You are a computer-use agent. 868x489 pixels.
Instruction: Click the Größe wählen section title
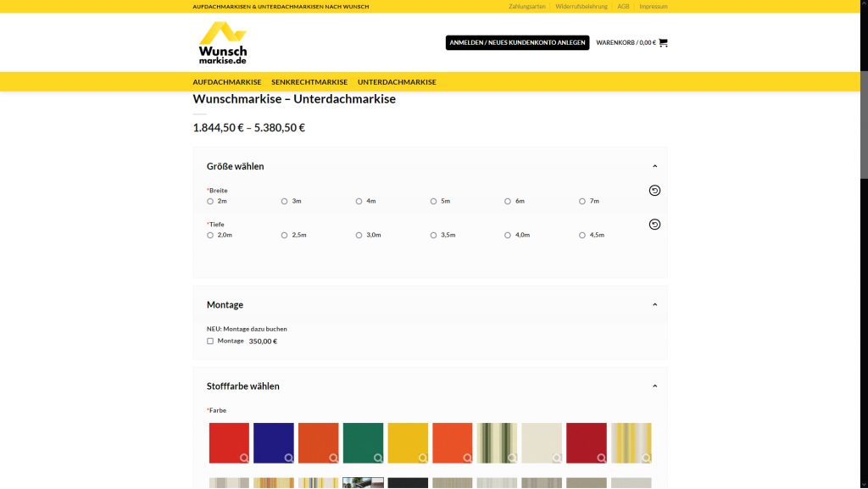(x=236, y=166)
